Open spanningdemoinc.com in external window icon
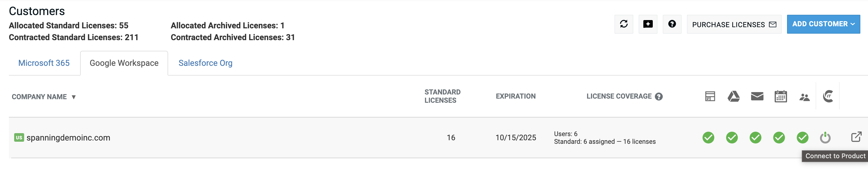The height and width of the screenshot is (173, 868). pos(856,137)
